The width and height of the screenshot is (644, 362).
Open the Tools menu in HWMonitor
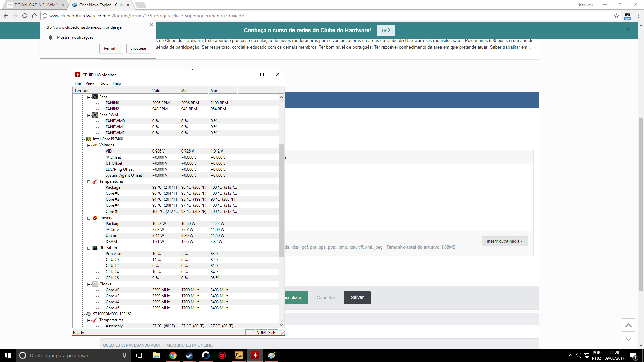click(x=103, y=83)
